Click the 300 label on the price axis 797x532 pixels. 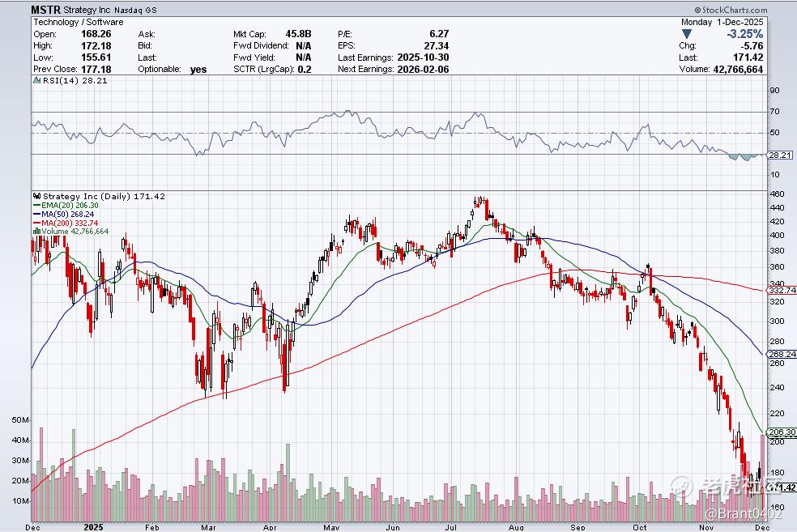(778, 321)
